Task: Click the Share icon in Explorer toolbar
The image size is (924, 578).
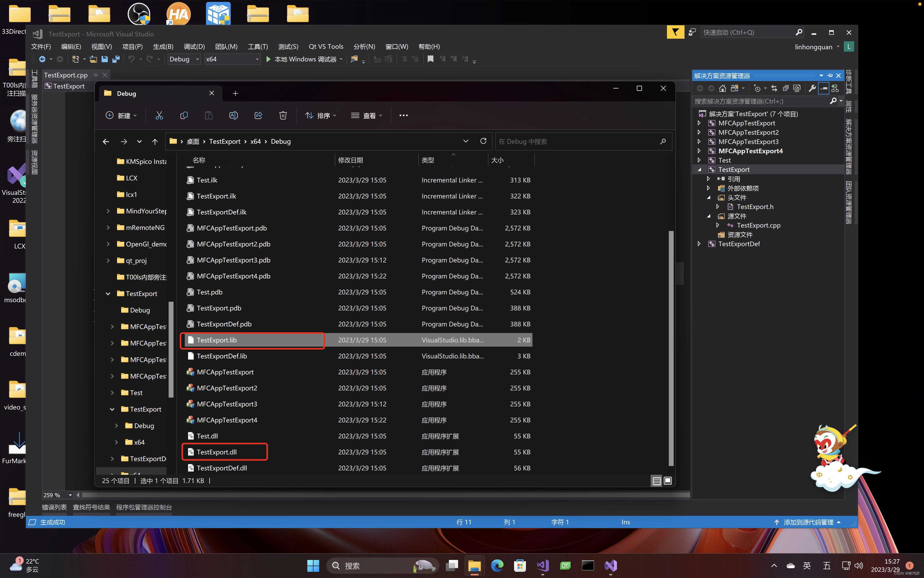Action: pos(259,115)
